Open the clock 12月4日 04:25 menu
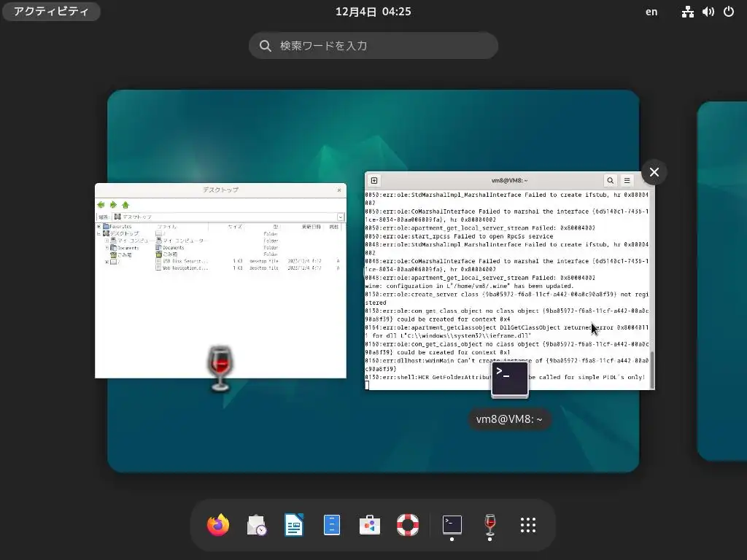 373,12
